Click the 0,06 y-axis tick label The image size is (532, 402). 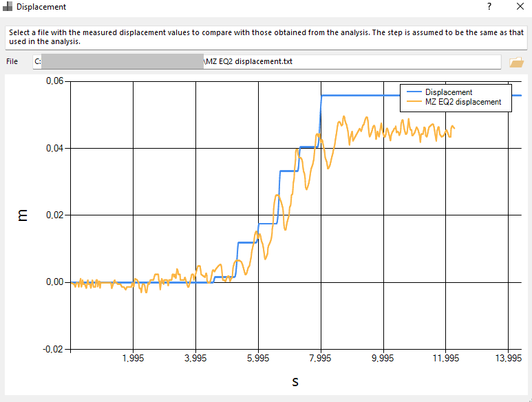point(55,81)
